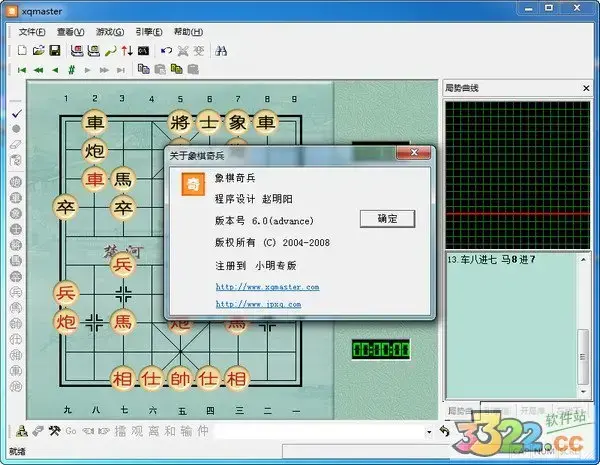Click the 观 watch button
Viewport: 600px width, 465px height.
tap(137, 431)
